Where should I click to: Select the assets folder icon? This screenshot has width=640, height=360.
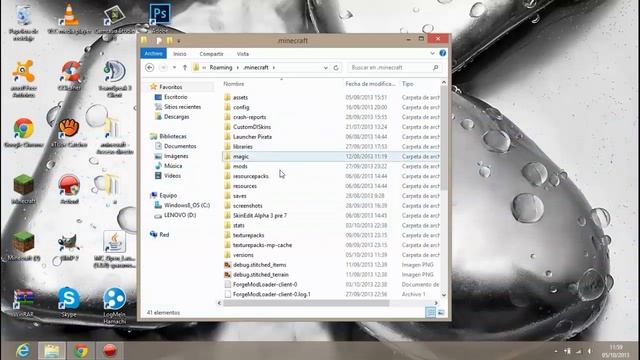click(227, 97)
